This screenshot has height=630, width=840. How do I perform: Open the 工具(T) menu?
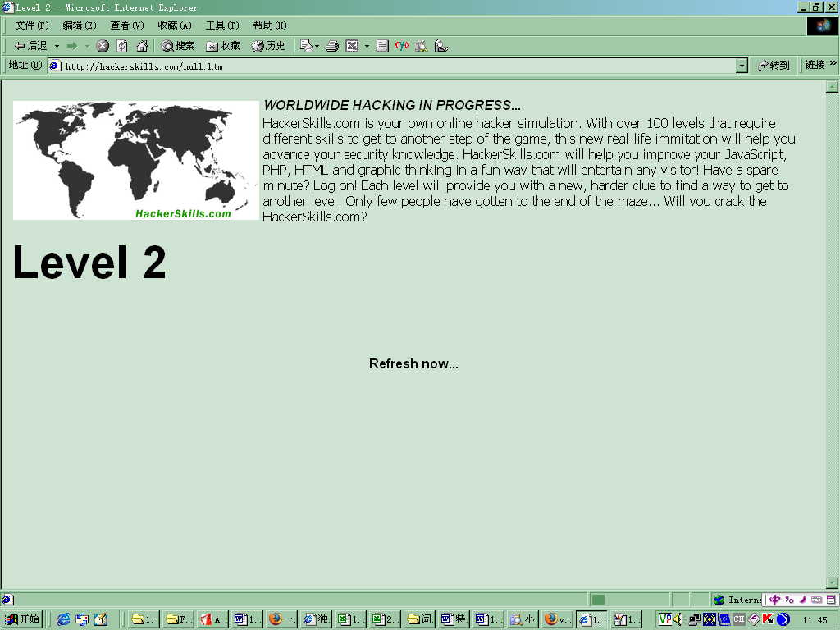click(x=222, y=25)
